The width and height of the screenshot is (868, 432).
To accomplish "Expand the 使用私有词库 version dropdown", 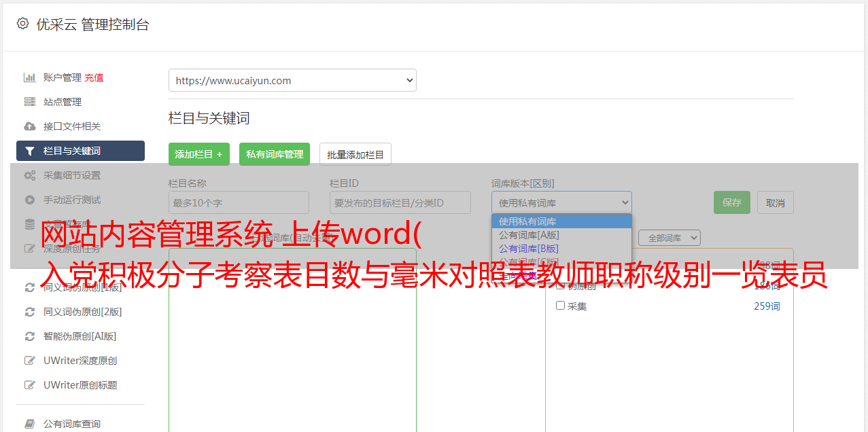I will click(561, 202).
